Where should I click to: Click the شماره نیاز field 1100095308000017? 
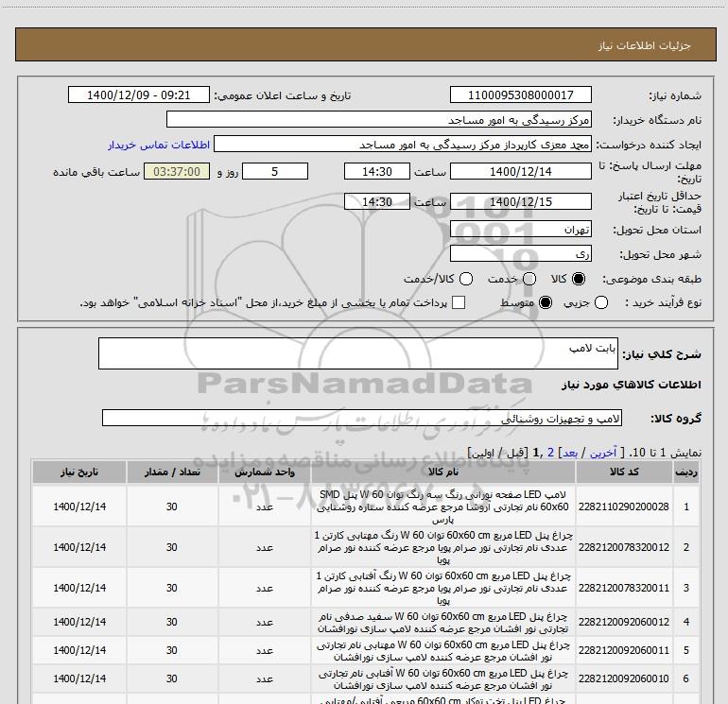point(520,94)
